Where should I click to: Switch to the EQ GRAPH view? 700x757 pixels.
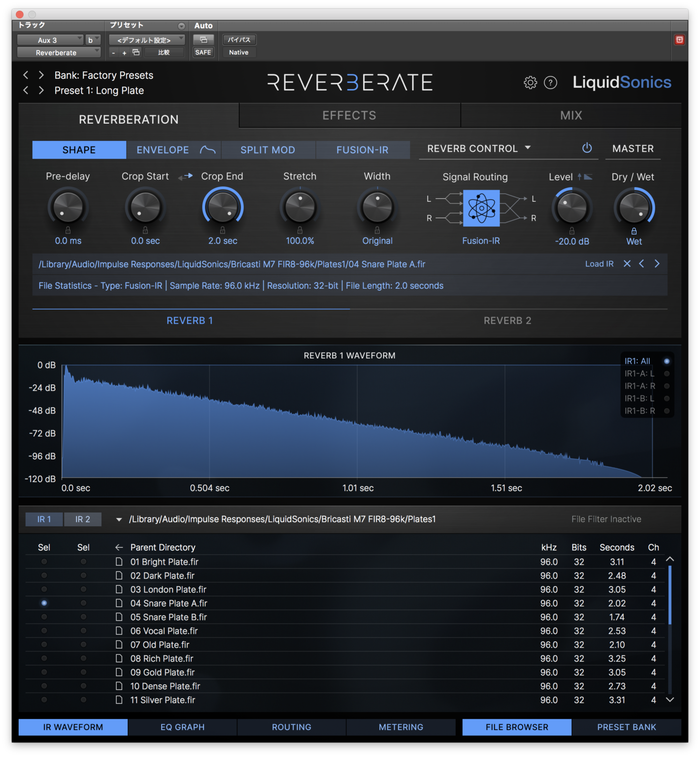coord(182,727)
